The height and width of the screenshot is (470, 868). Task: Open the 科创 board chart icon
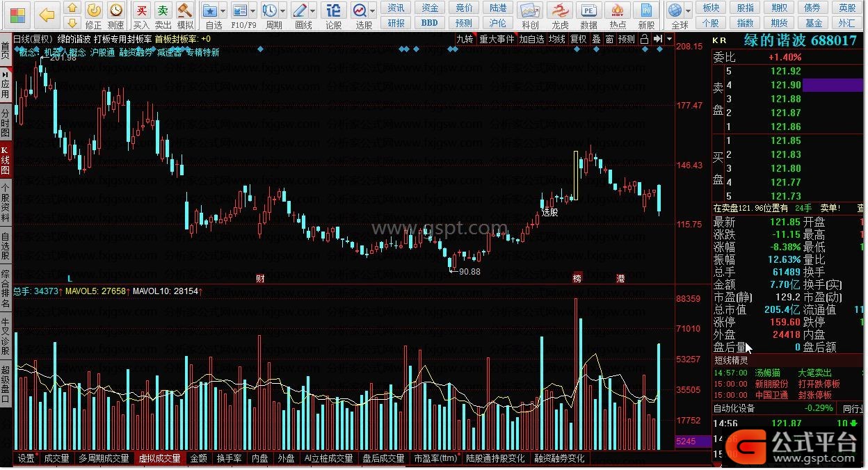[x=530, y=15]
